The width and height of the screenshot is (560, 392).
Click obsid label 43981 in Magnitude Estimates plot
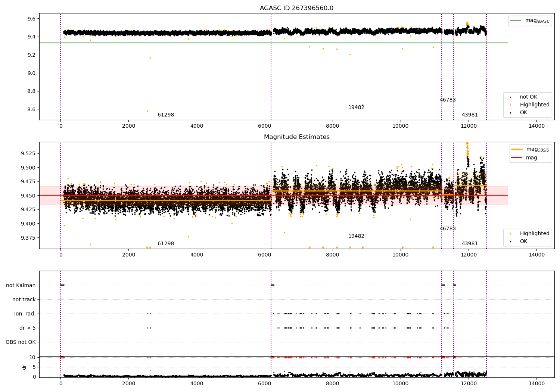click(470, 244)
